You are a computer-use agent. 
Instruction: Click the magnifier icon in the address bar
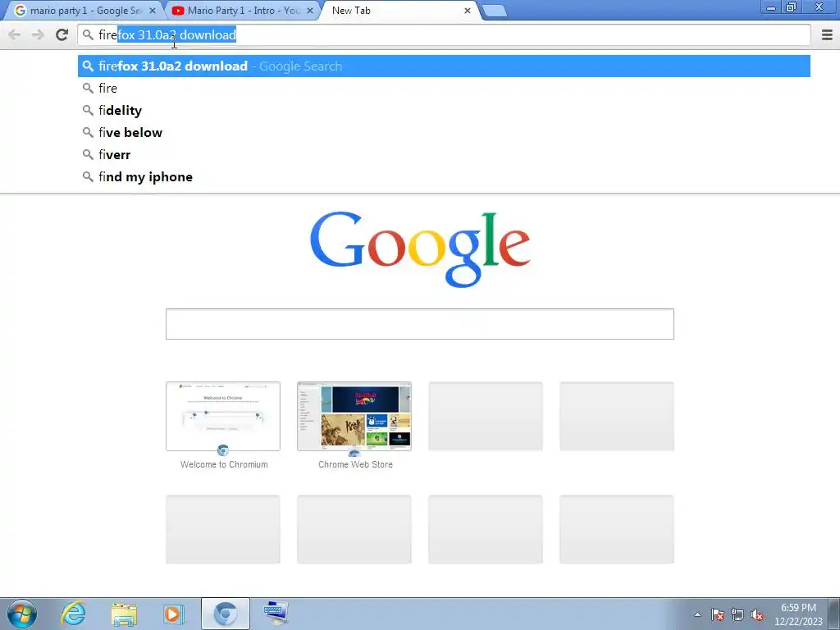click(x=88, y=34)
